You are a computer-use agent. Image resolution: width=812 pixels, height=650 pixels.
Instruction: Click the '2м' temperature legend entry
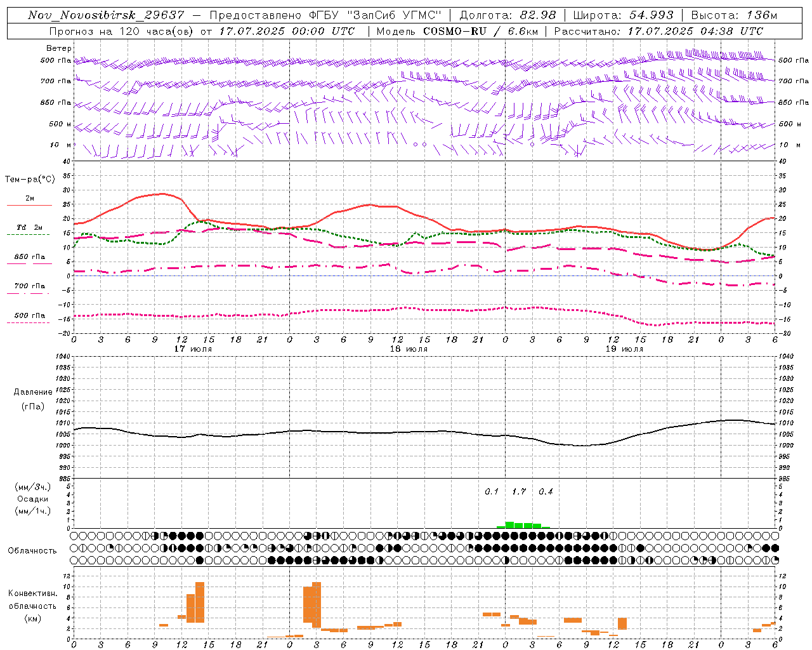pos(30,198)
